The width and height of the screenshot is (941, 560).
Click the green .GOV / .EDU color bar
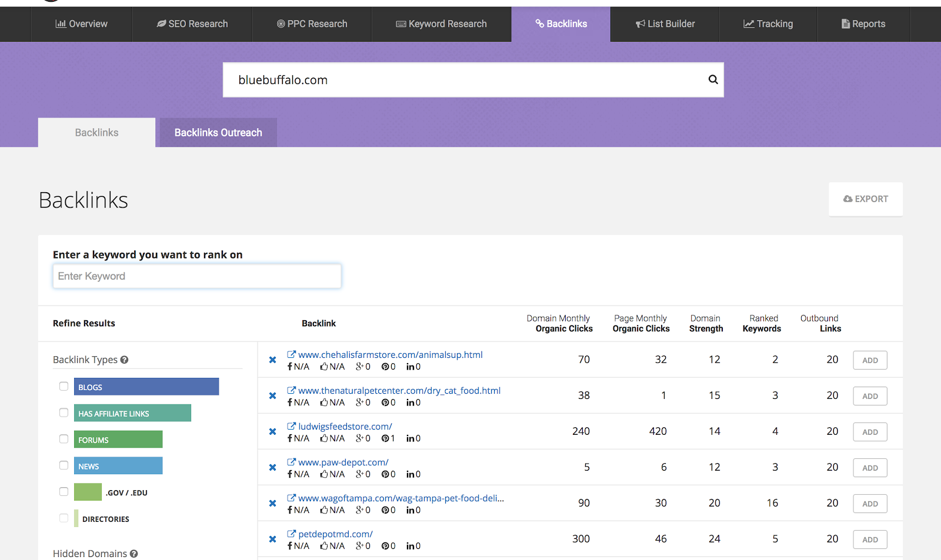coord(88,492)
